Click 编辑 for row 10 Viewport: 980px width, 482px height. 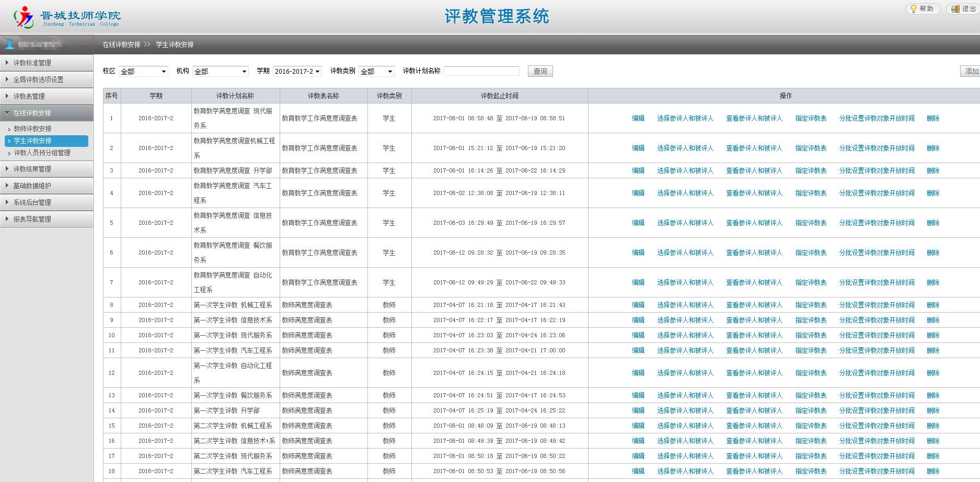coord(638,335)
